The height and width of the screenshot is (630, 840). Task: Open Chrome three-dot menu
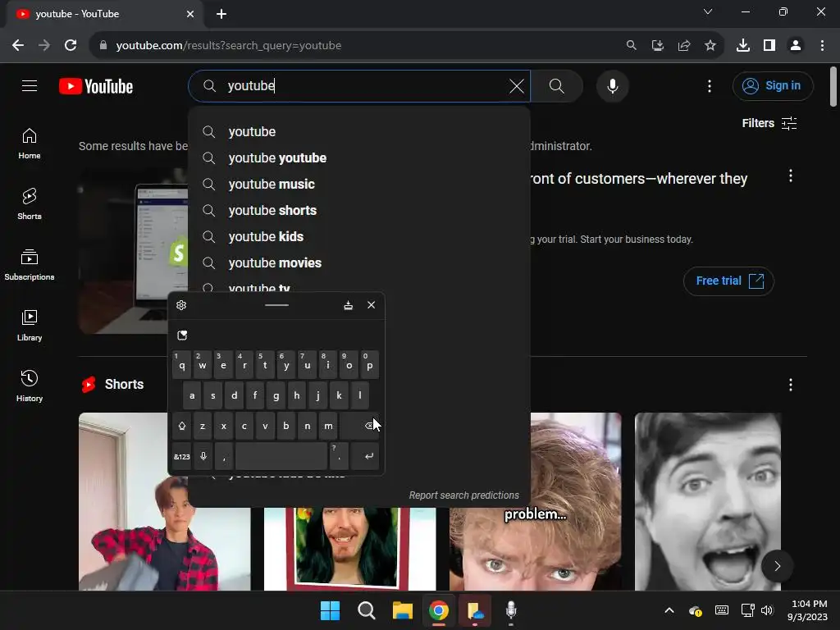[822, 46]
